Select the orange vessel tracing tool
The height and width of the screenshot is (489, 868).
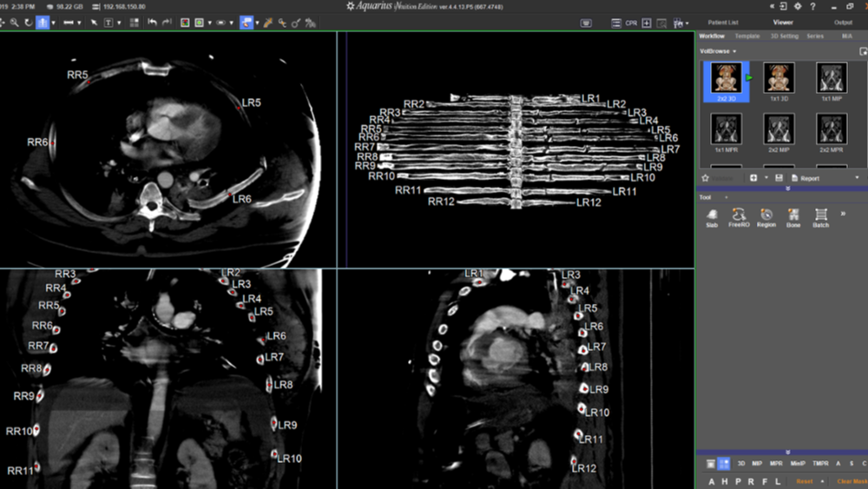pyautogui.click(x=268, y=23)
